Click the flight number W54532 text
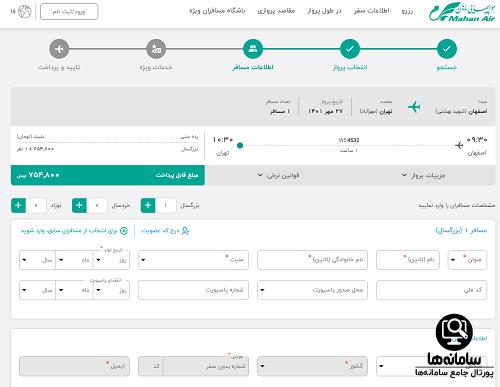This screenshot has height=387, width=500. 349,140
